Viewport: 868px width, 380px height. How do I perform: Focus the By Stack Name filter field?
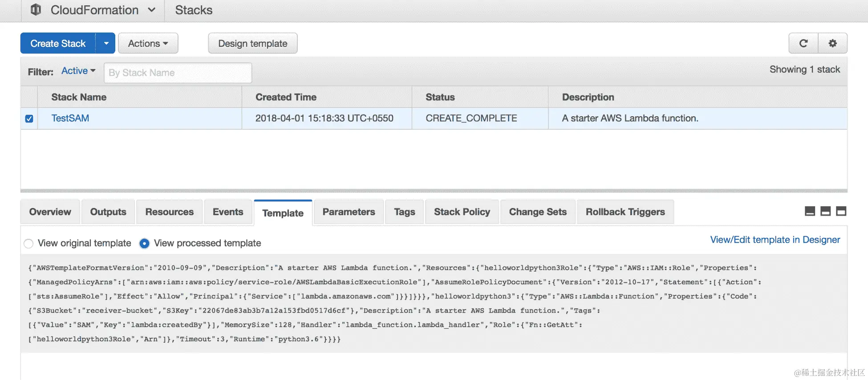point(178,73)
